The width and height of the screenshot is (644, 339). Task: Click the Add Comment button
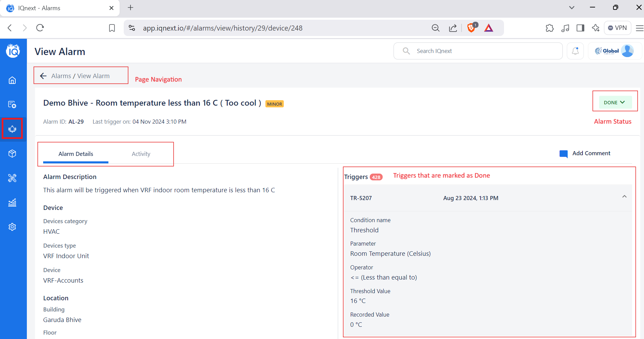[x=585, y=154]
